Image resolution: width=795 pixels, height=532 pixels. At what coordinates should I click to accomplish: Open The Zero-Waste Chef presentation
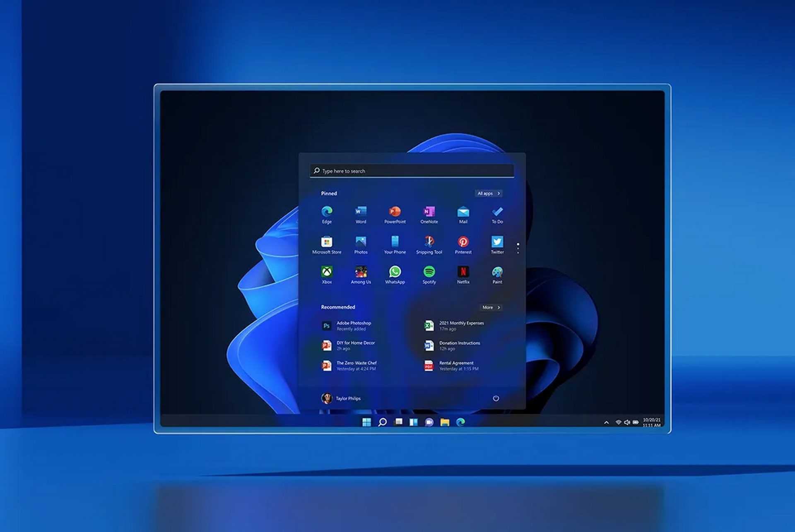[x=349, y=366]
